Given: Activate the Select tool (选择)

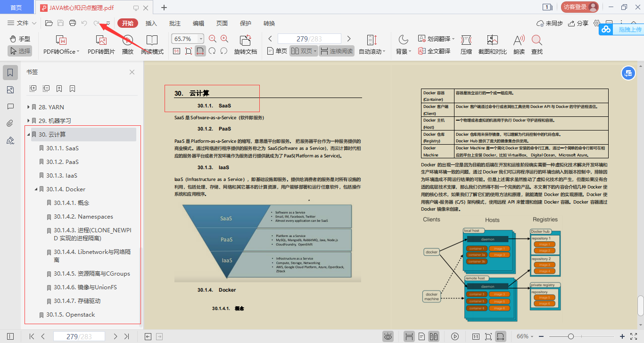Looking at the screenshot, I should (x=20, y=51).
